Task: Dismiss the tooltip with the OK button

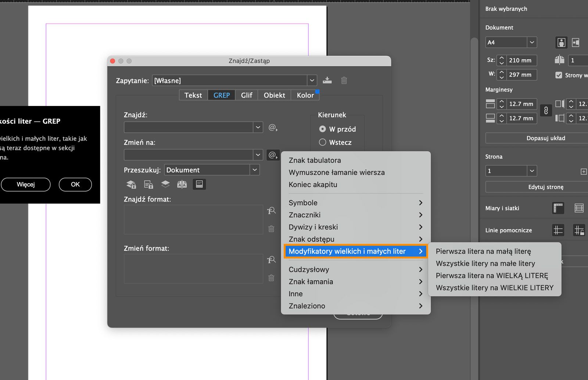Action: coord(75,184)
